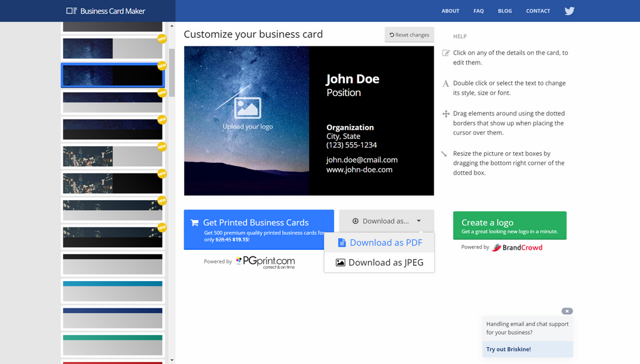Expand the Download as... dropdown
Image resolution: width=640 pixels, height=364 pixels.
[x=386, y=221]
